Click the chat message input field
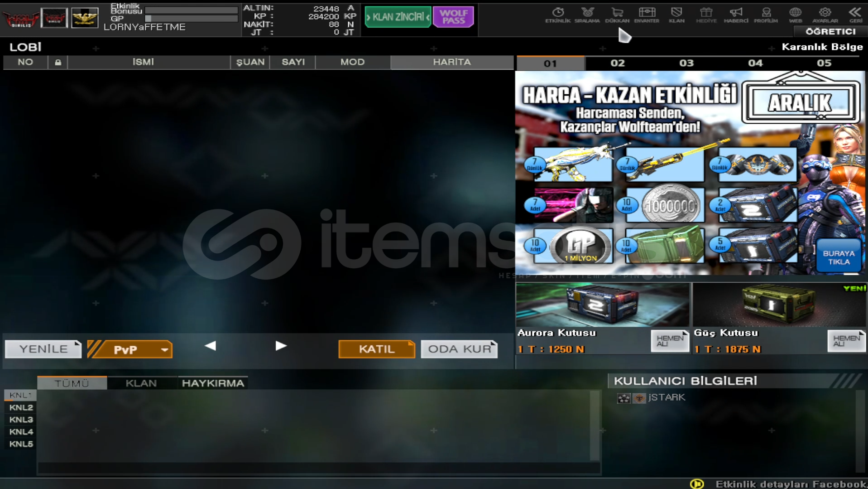Screen dimensions: 868x489 coord(319,468)
